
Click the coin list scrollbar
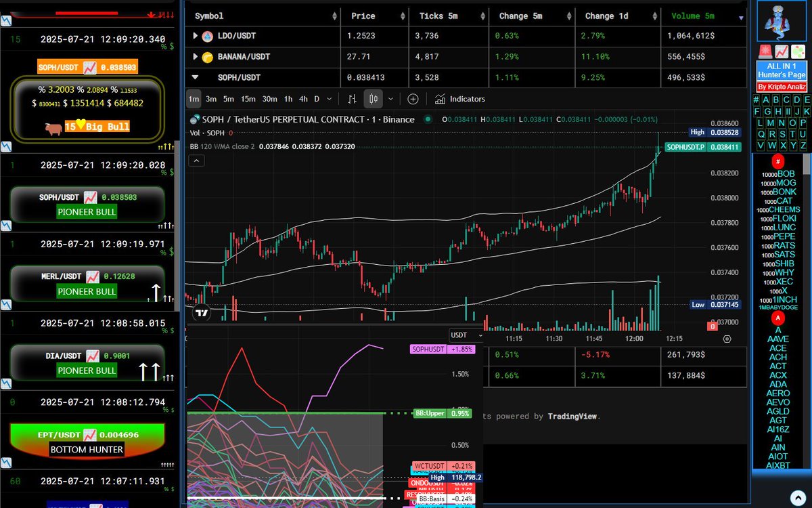tap(807, 164)
